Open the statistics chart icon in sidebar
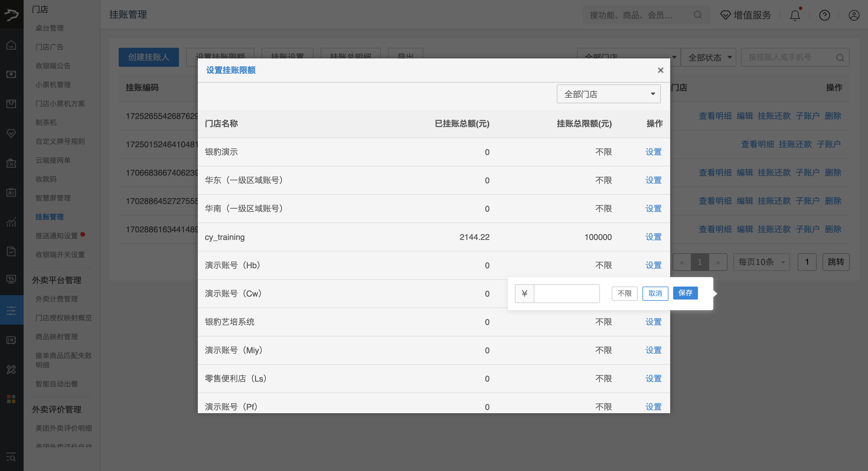Viewport: 868px width, 471px height. click(x=11, y=222)
